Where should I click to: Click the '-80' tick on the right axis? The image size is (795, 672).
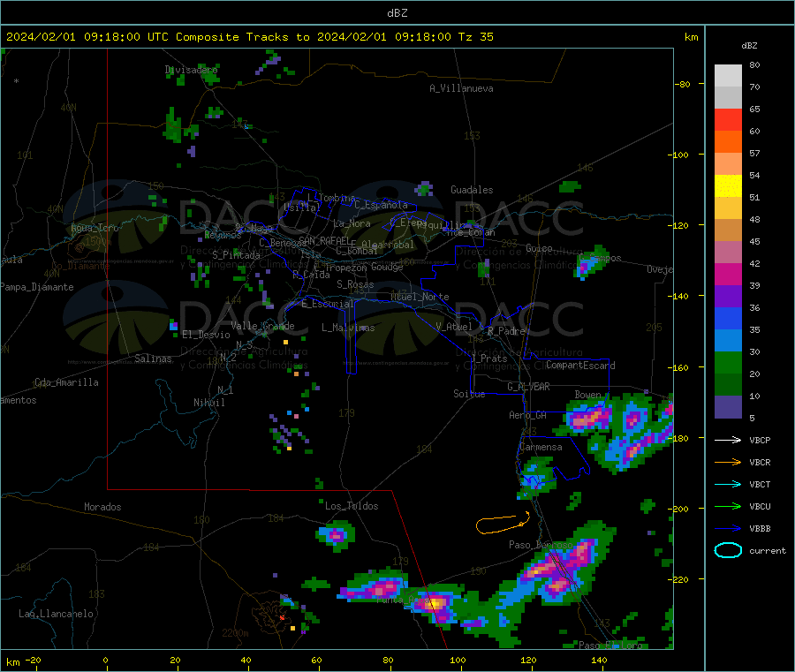[683, 84]
